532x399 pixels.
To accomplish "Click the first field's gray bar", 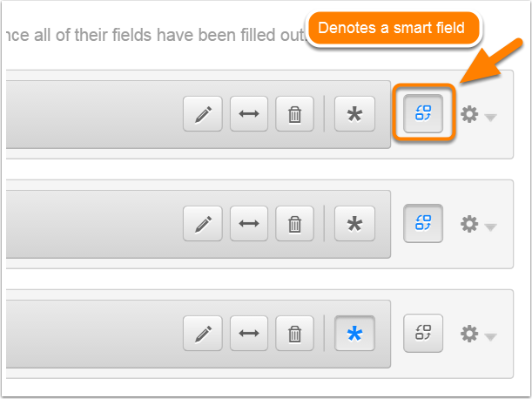I will pyautogui.click(x=95, y=114).
